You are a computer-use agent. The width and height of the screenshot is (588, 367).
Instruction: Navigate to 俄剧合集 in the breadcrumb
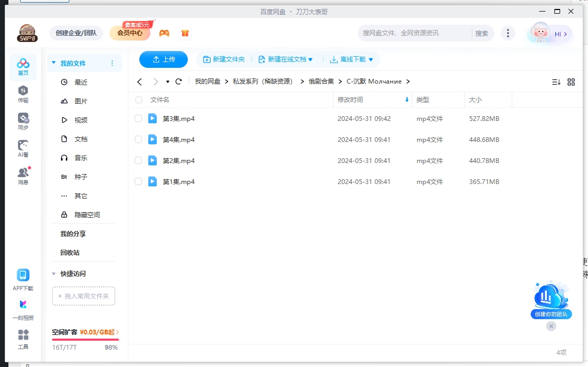pos(320,81)
